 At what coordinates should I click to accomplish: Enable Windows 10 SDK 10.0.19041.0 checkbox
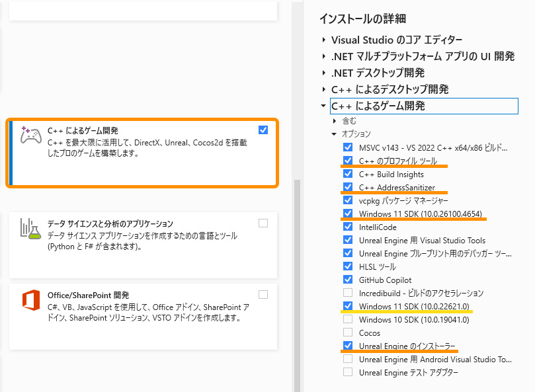tap(348, 319)
